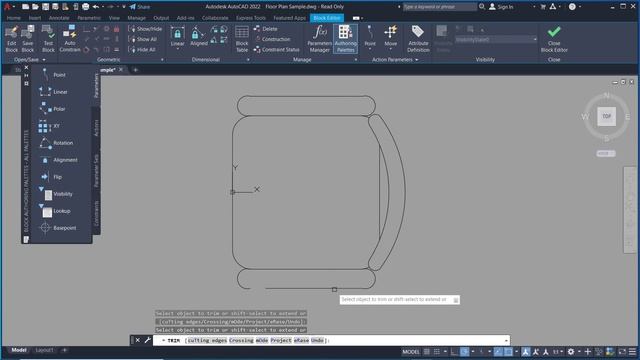This screenshot has width=640, height=360.
Task: Open the Insert ribbon tab
Action: click(35, 18)
